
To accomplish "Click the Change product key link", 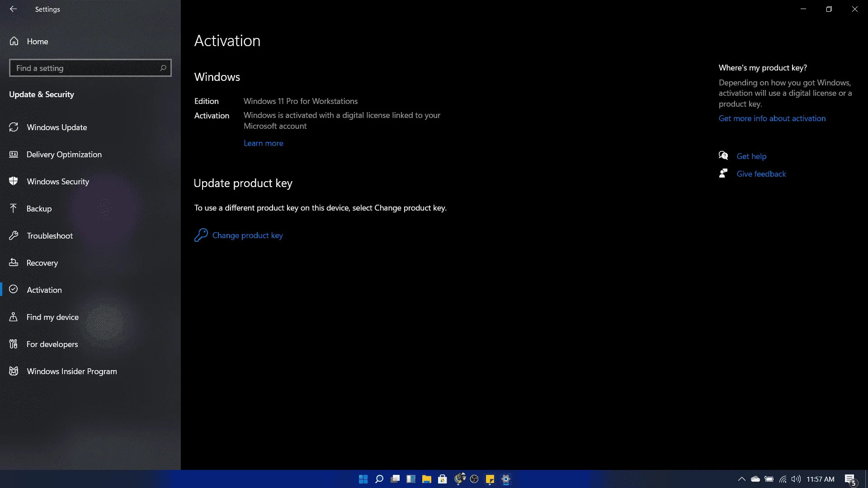I will (248, 235).
